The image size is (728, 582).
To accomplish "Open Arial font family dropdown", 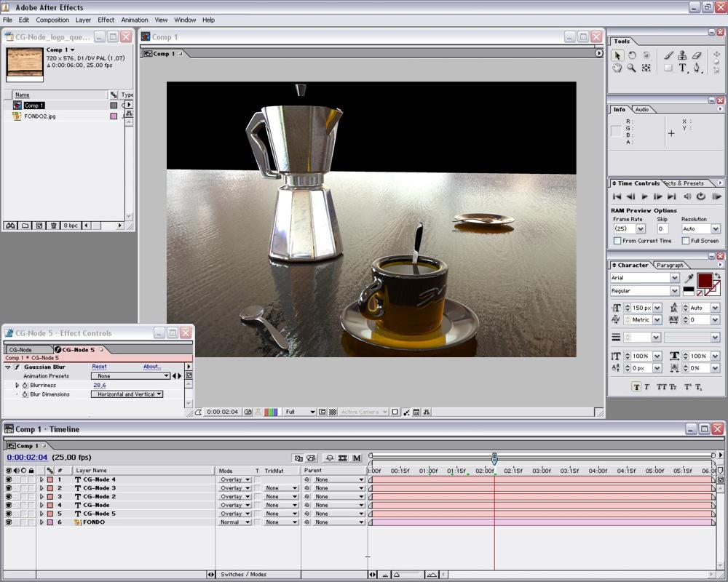I will [x=644, y=278].
